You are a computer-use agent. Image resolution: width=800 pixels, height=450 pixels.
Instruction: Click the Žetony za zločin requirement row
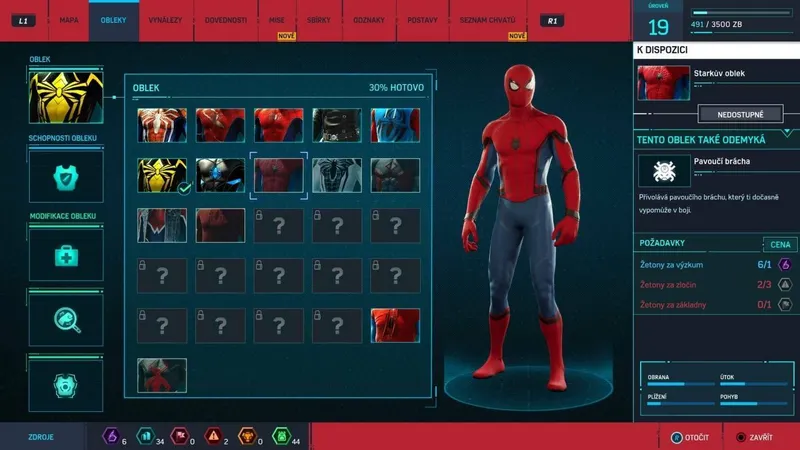point(715,285)
